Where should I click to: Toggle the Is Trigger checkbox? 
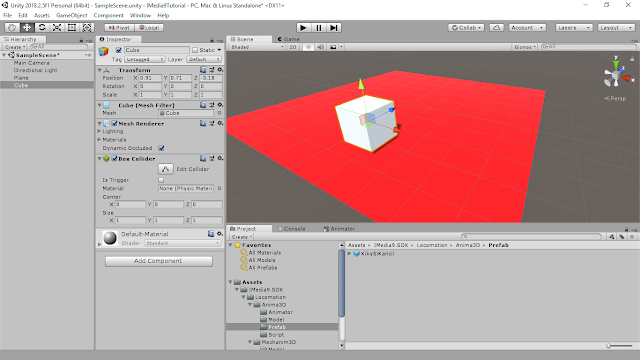(161, 180)
